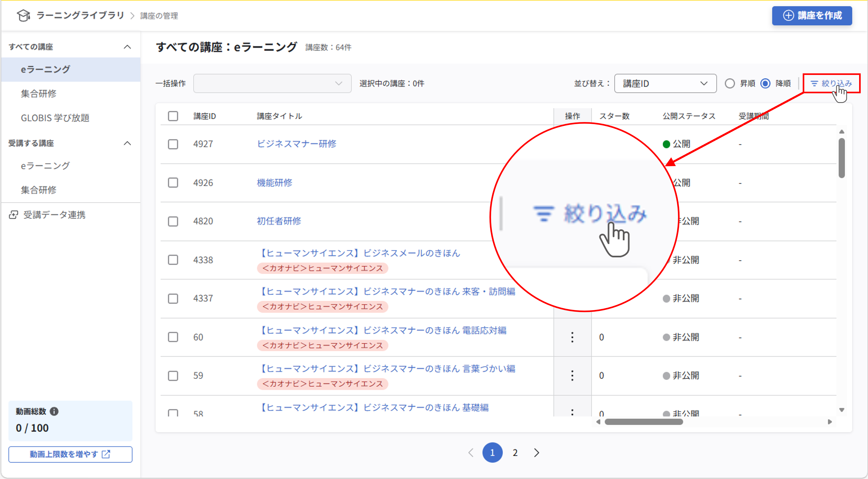Open the 一括操作 dropdown

pyautogui.click(x=272, y=83)
